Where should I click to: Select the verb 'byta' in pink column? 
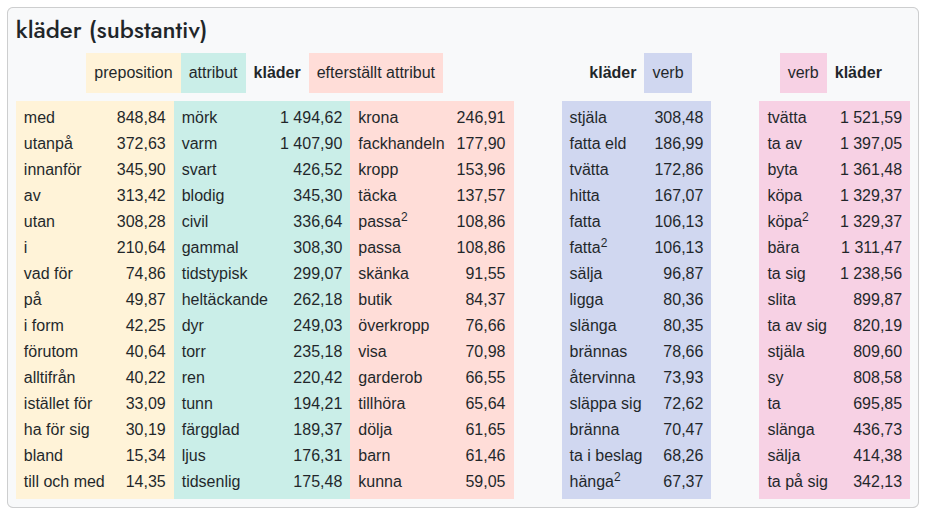pos(782,170)
